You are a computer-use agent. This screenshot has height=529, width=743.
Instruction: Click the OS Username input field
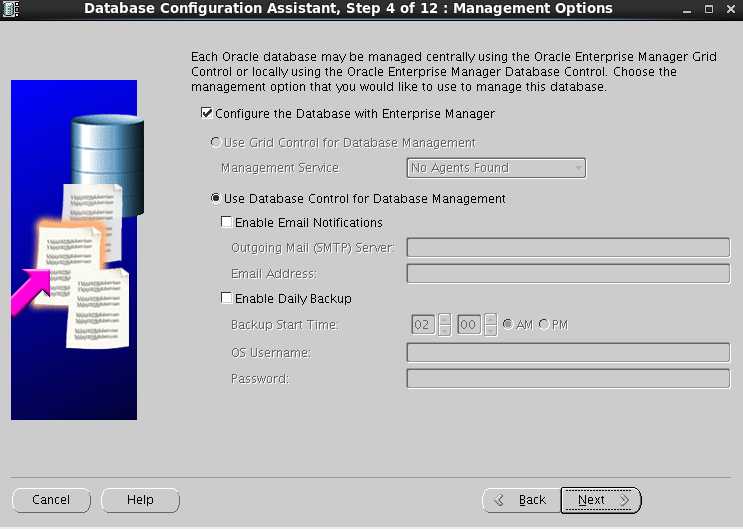(x=568, y=353)
